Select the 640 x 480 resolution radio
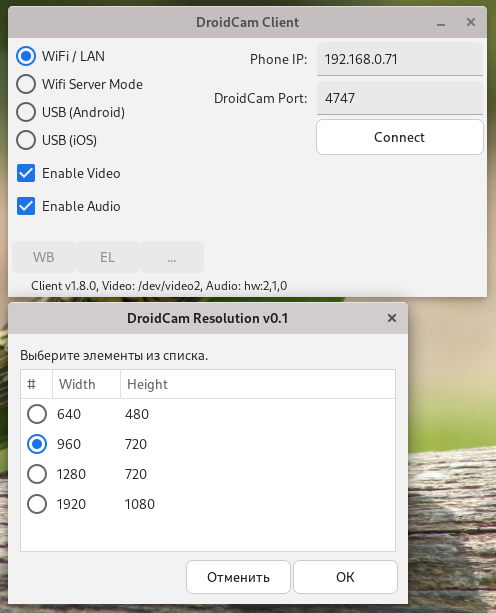The width and height of the screenshot is (496, 613). tap(37, 414)
